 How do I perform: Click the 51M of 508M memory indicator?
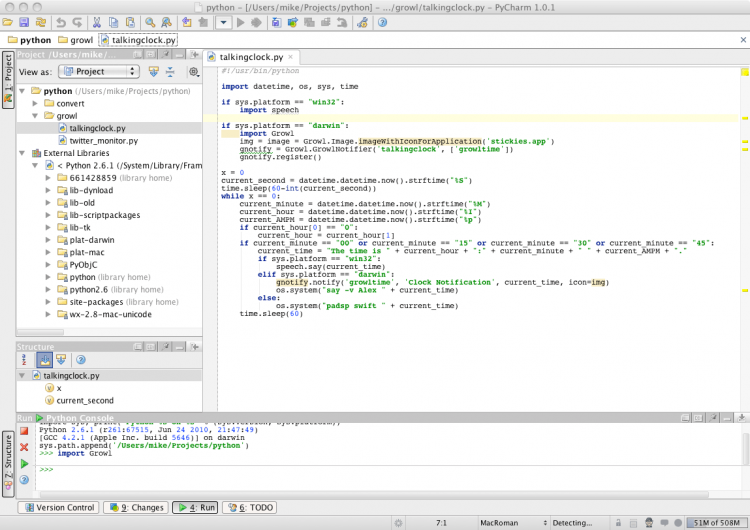[x=715, y=522]
